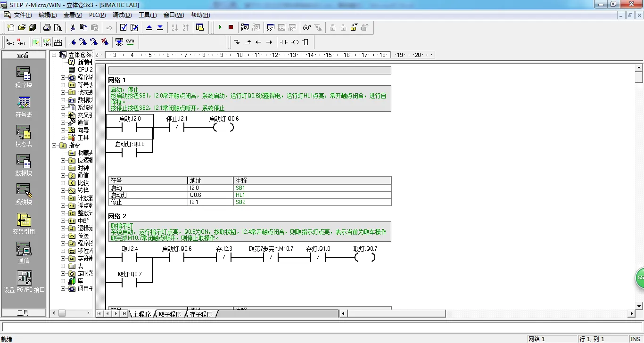Upload from the PLC with the up-arrow icon
Viewport: 644px width, 343px height.
[149, 27]
